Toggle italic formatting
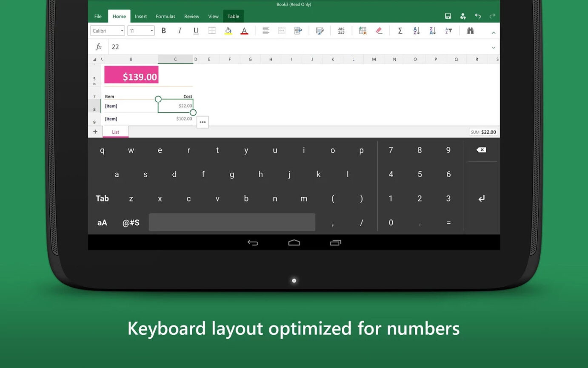588x368 pixels. tap(180, 30)
